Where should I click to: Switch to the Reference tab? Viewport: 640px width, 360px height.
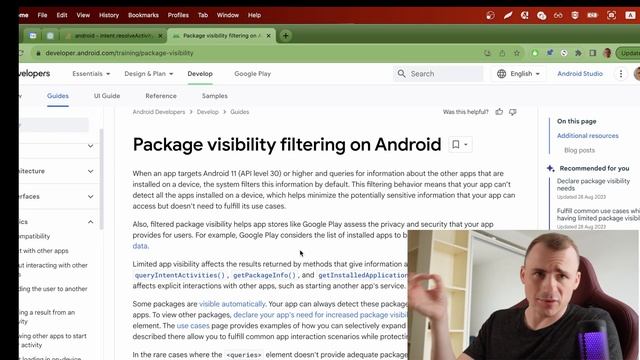161,96
